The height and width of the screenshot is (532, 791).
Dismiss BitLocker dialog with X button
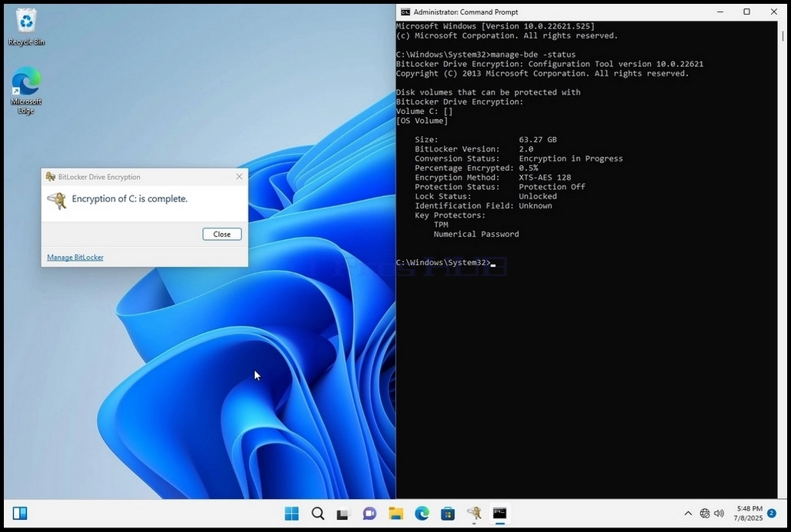[x=239, y=177]
